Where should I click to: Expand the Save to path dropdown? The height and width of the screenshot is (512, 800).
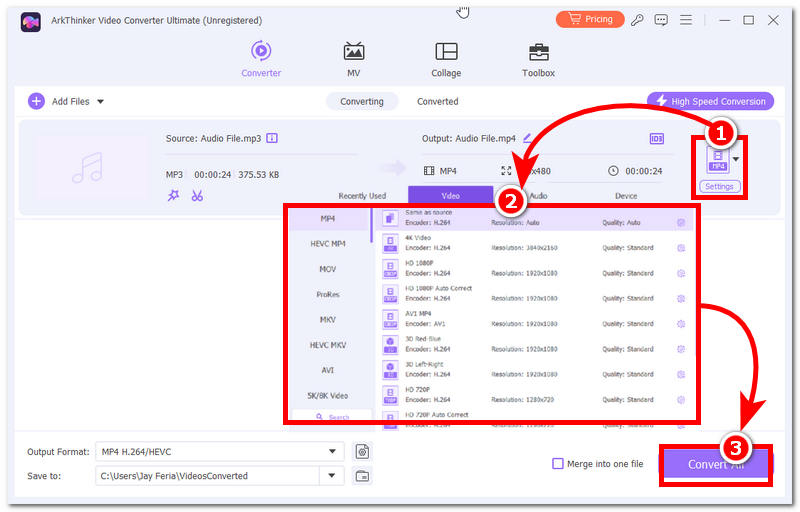coord(332,476)
